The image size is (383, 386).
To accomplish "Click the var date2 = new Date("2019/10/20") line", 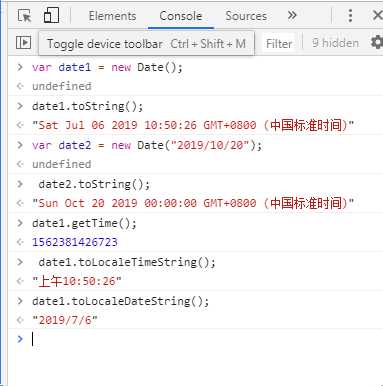I will click(147, 145).
